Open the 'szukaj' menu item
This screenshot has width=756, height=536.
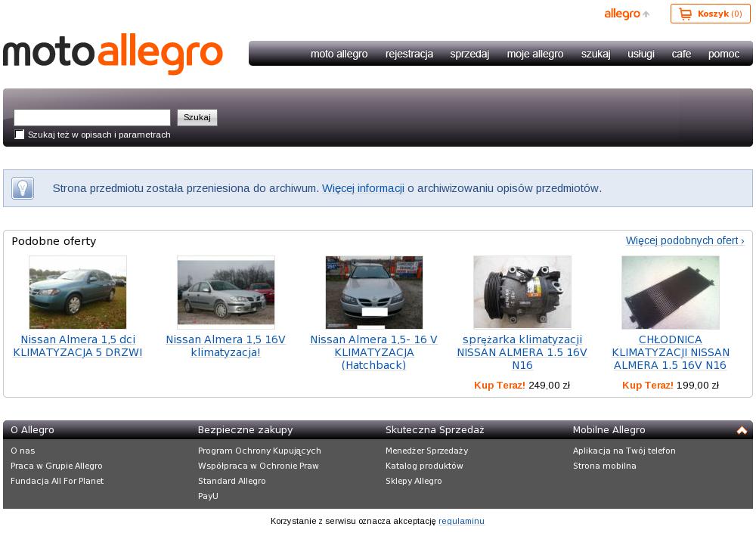596,54
